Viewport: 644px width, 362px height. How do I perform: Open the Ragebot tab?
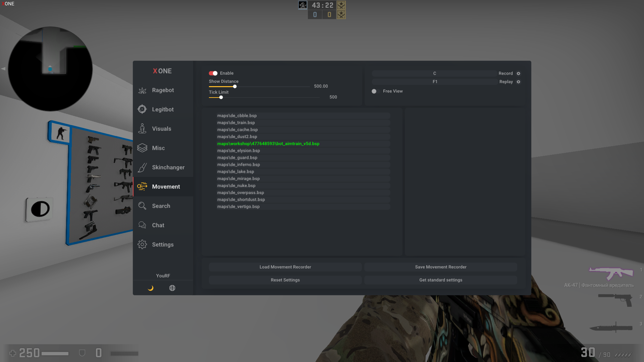163,90
